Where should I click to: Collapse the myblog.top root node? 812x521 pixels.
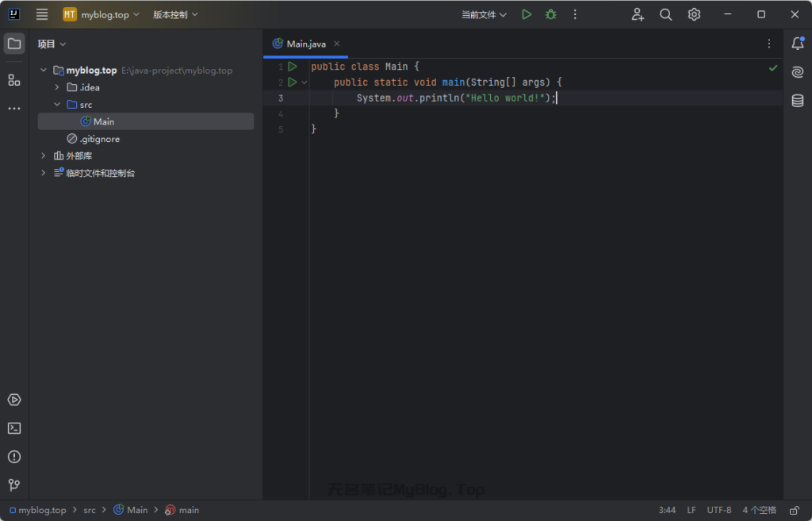44,70
